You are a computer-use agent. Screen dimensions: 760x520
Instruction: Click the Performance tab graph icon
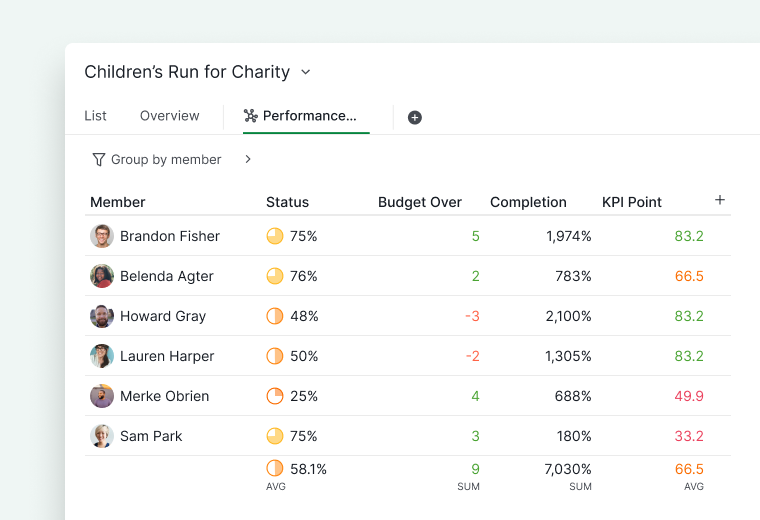point(251,116)
